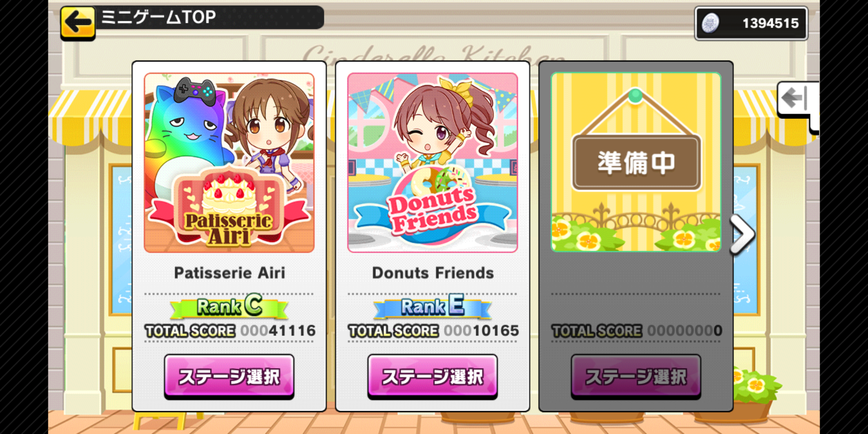This screenshot has width=868, height=434.
Task: Open stage select for Patisserie Airi
Action: click(229, 377)
